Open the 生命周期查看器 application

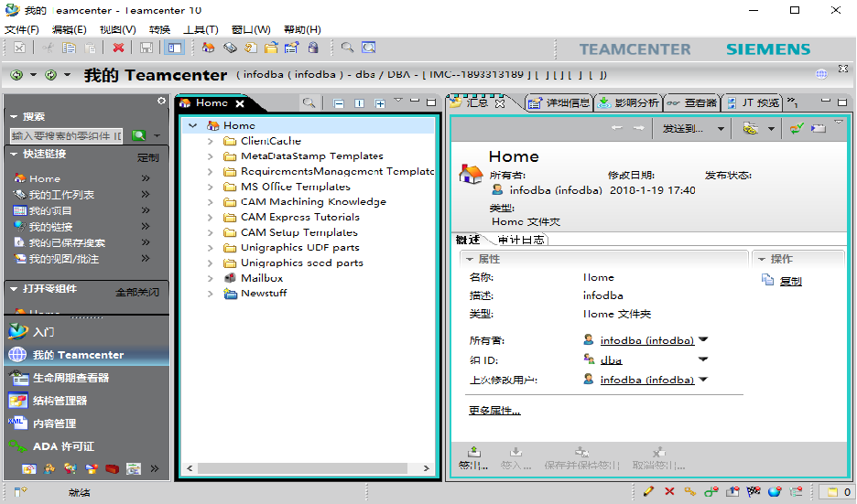71,378
